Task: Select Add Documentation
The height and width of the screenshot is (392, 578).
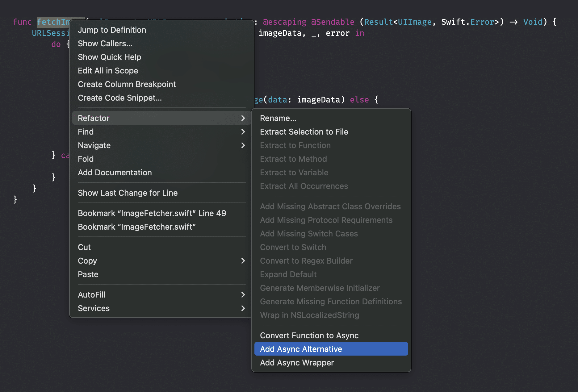Action: (x=115, y=173)
